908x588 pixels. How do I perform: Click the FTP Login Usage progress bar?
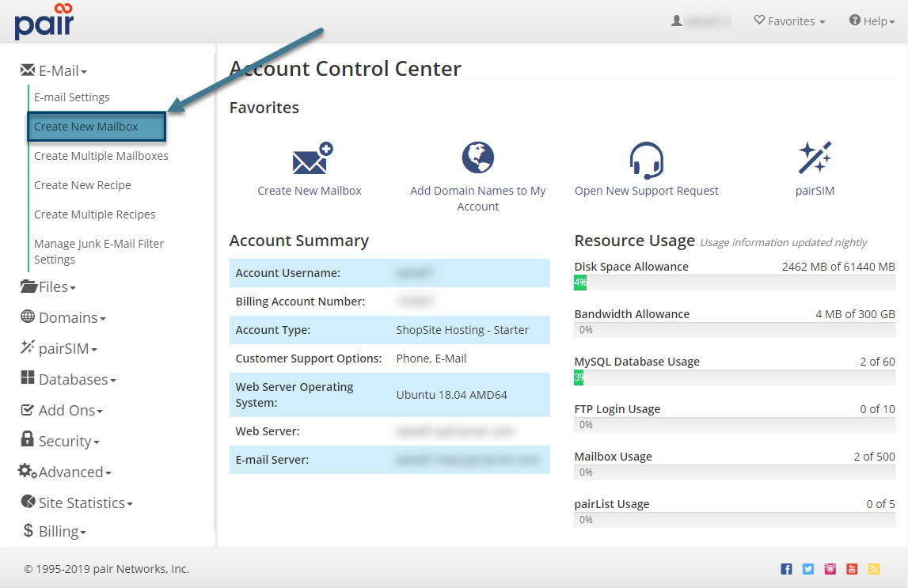point(735,425)
